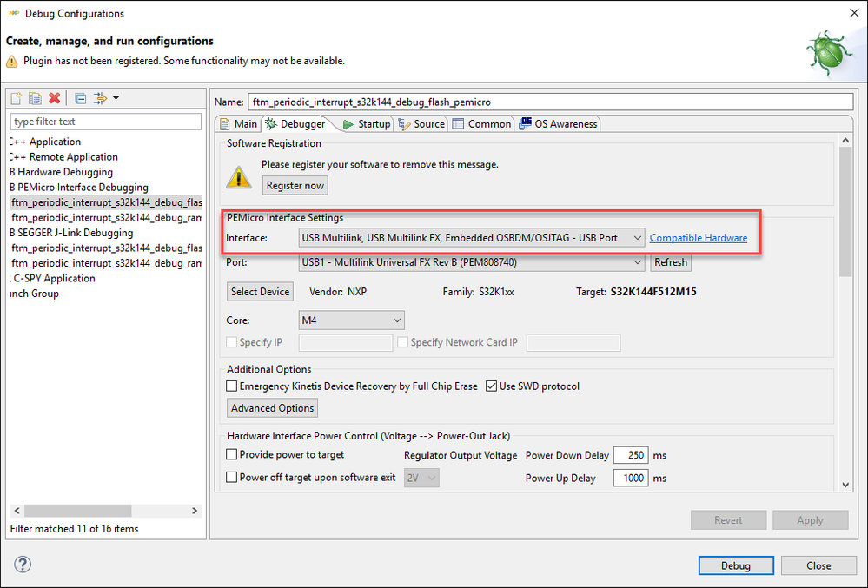
Task: Click the Name input field
Action: (550, 102)
